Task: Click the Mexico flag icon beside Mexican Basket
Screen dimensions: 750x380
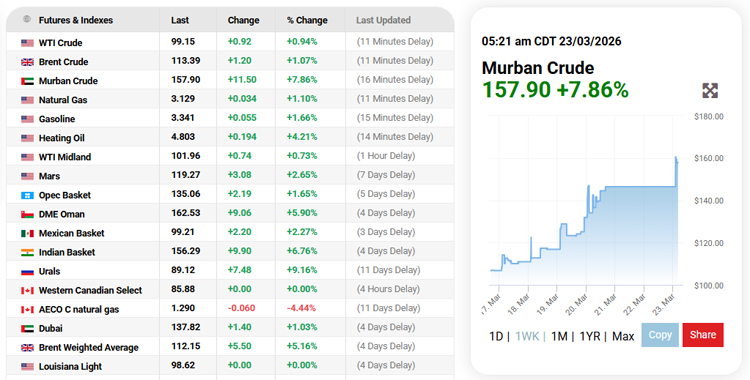Action: tap(27, 234)
